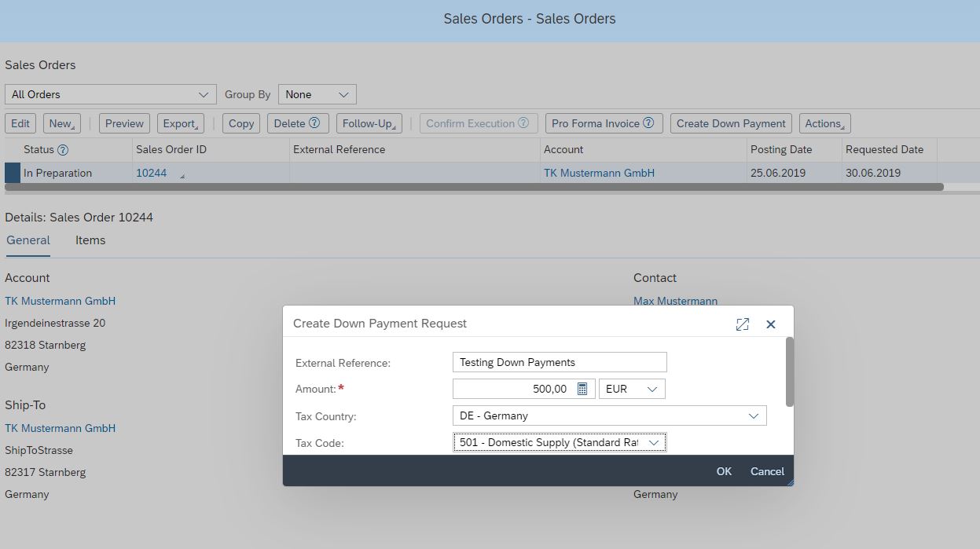The height and width of the screenshot is (549, 980).
Task: Click the Preview button
Action: click(124, 123)
